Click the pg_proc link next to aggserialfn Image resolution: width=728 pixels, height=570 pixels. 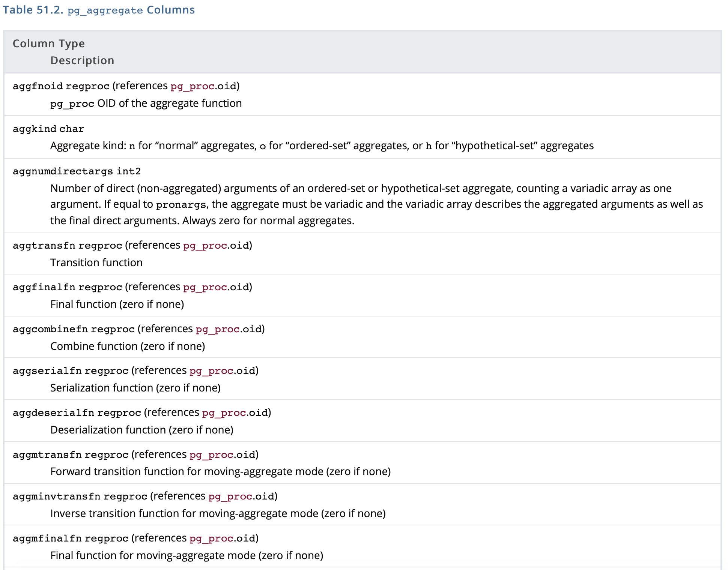pos(211,371)
